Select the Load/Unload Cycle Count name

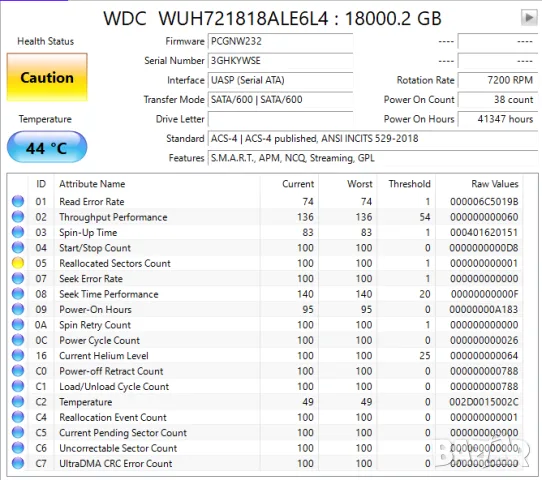coord(114,387)
